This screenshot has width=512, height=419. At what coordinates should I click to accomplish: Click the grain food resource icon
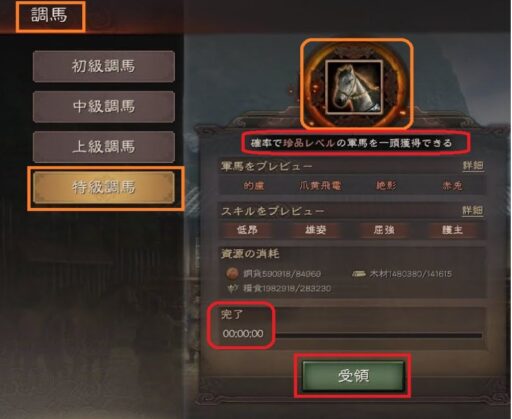pos(232,288)
